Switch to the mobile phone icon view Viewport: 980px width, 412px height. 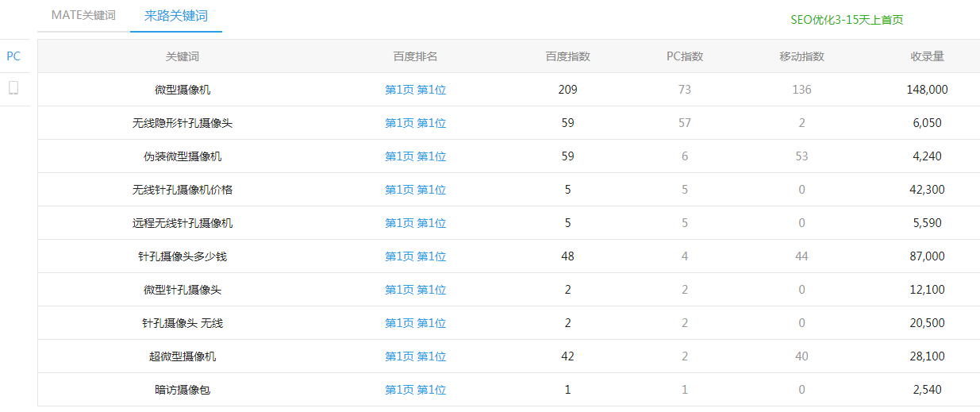coord(13,88)
